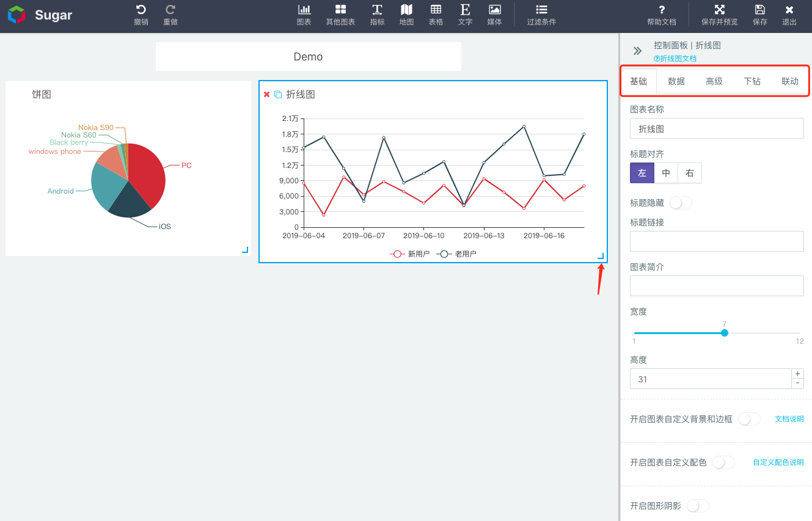Open the 地图 map components

click(406, 15)
